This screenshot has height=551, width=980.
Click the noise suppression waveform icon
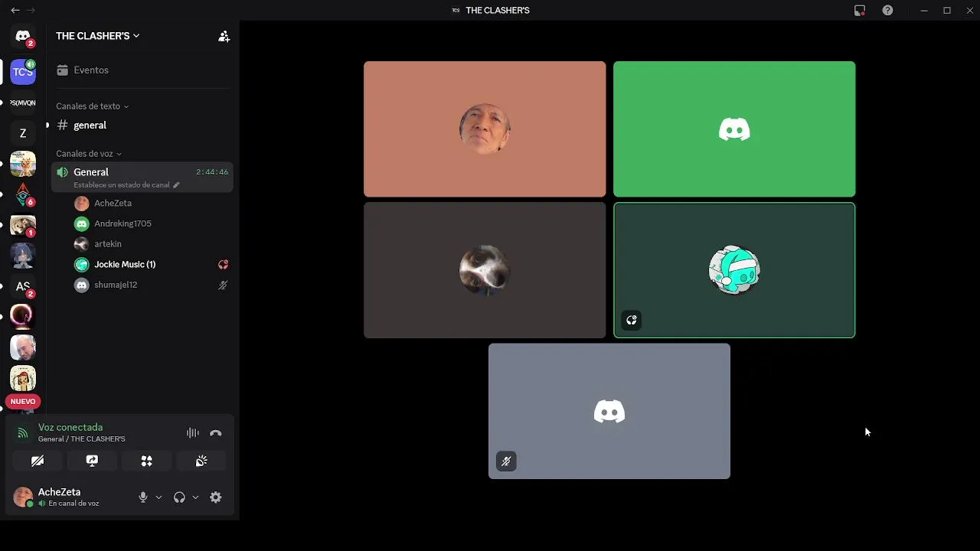(193, 433)
